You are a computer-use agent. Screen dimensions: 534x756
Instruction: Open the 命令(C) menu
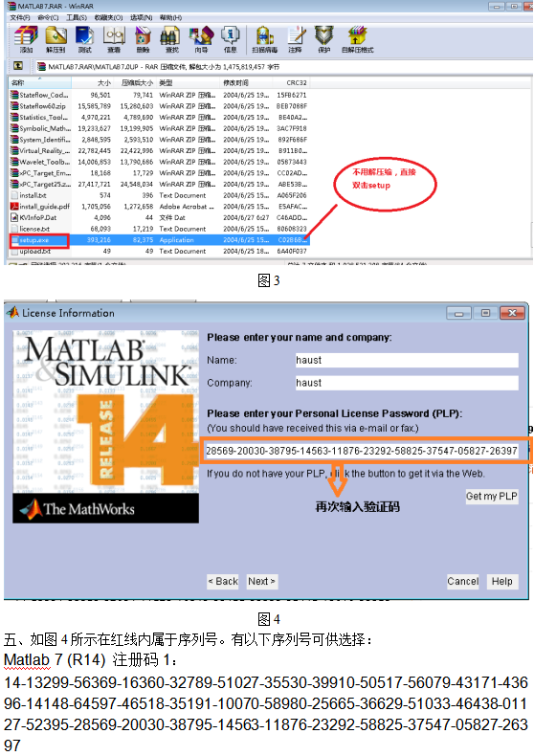(x=48, y=18)
